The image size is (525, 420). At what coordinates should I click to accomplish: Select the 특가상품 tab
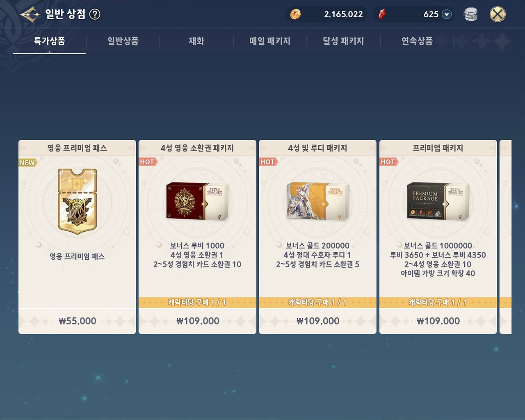point(50,41)
